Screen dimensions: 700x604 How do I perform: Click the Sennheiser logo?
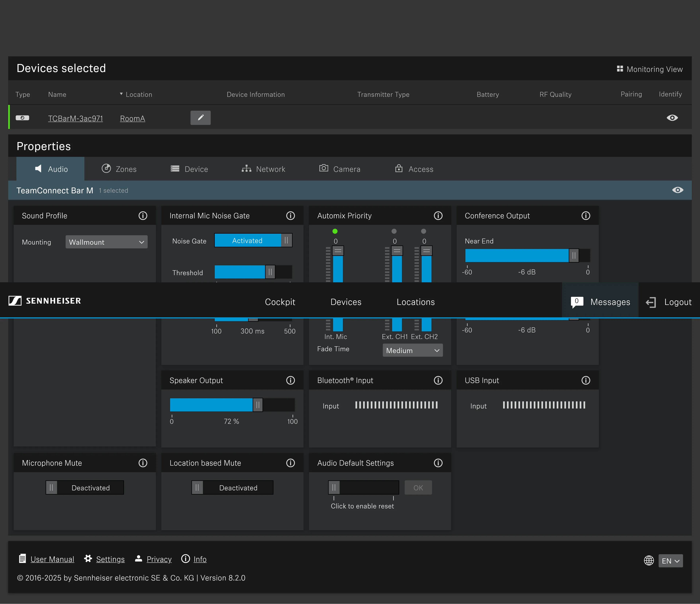[45, 301]
